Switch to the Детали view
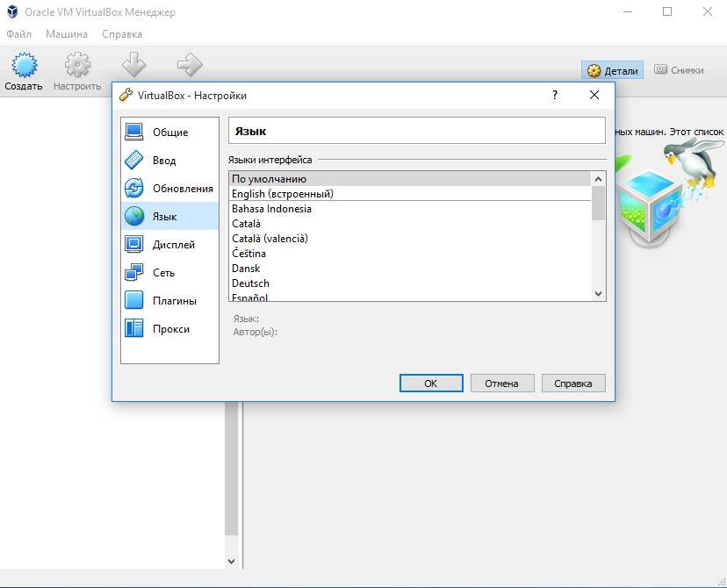727x588 pixels. tap(612, 70)
